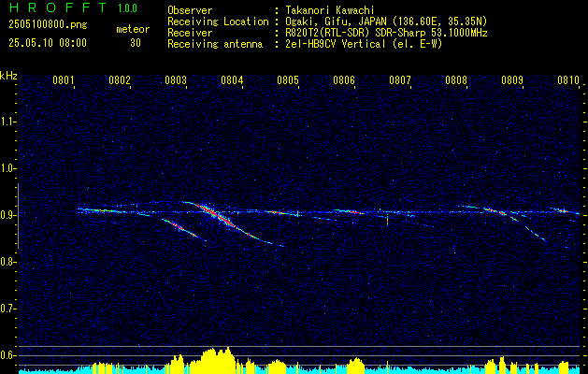Click the R820T2(RTL-SDR) receiver text
588x374 pixels.
(386, 33)
